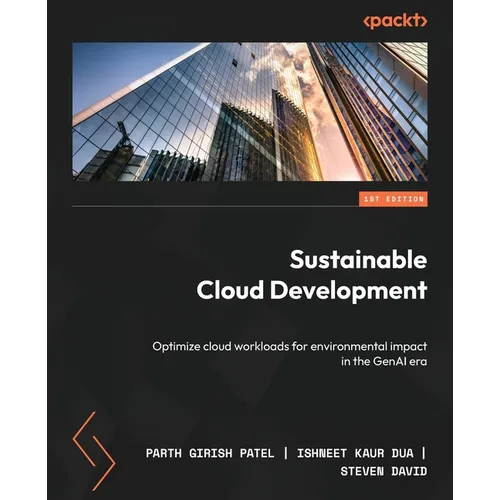Click the orange angle-bracket emblem
The image size is (500, 500).
click(94, 451)
